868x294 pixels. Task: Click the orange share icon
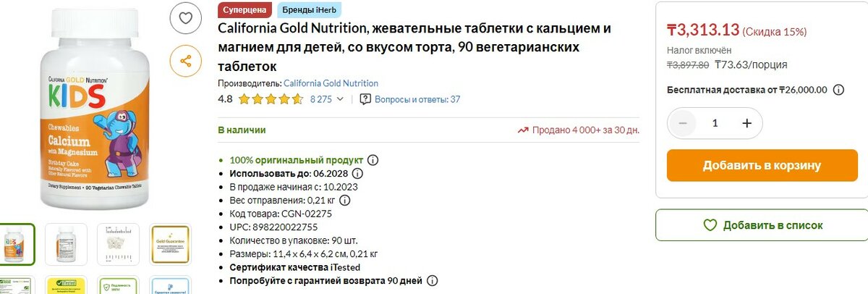[x=185, y=61]
